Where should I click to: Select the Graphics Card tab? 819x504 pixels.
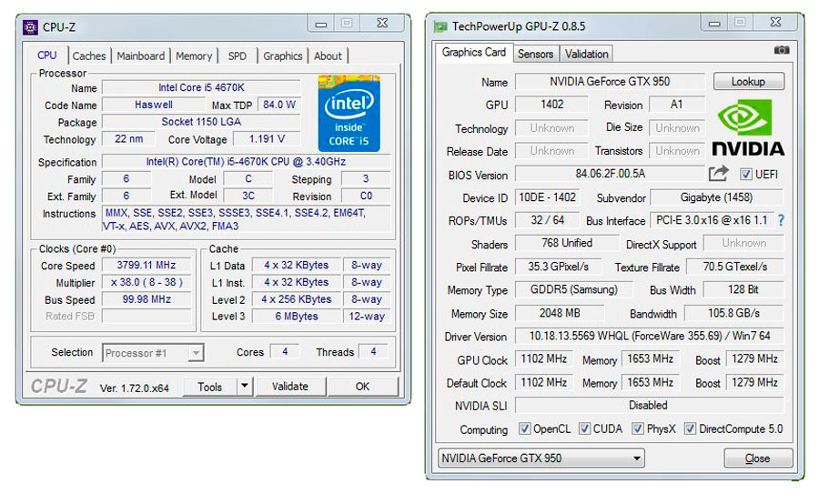point(474,52)
